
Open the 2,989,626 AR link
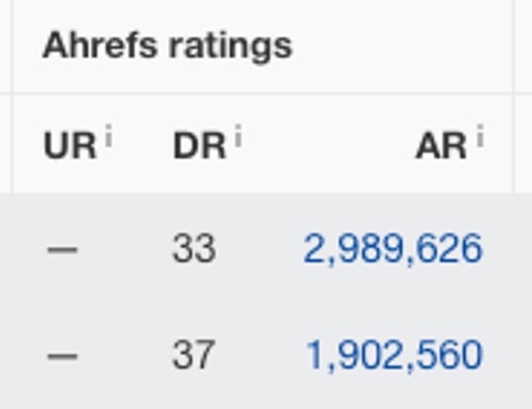(393, 249)
